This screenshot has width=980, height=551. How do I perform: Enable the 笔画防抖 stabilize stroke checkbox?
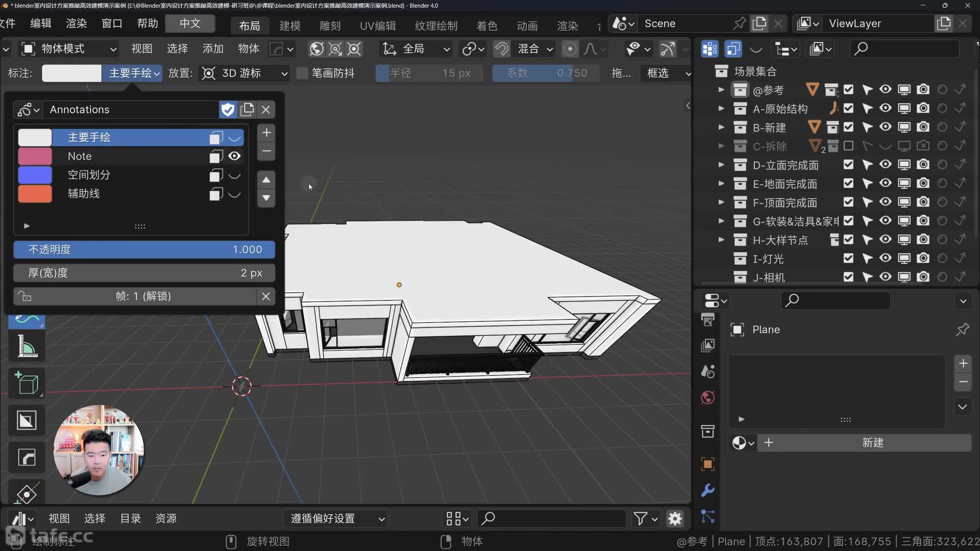(x=302, y=73)
